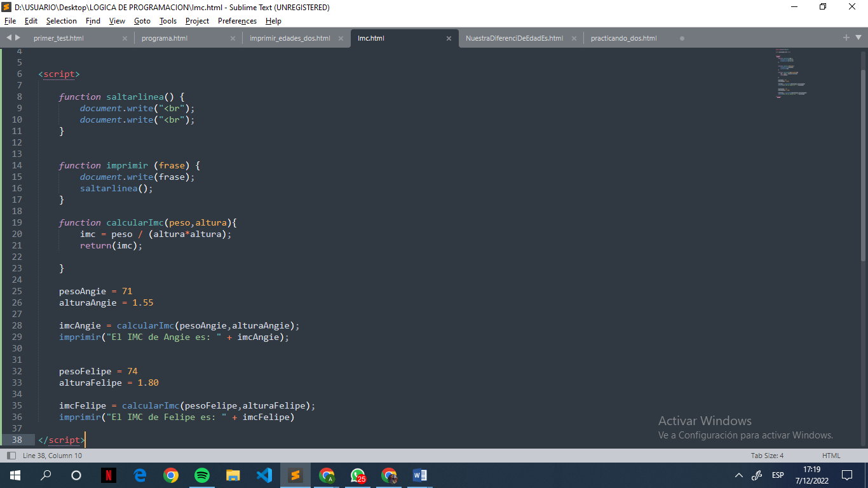The height and width of the screenshot is (488, 868).
Task: Click the value 1.80 for alturaFelipe
Action: pyautogui.click(x=148, y=383)
